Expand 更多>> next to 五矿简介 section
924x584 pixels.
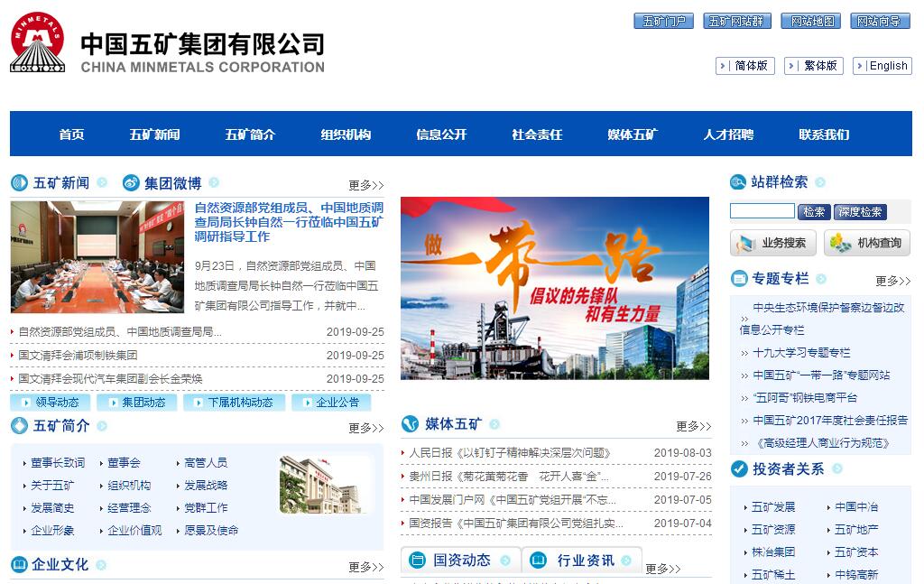[366, 428]
